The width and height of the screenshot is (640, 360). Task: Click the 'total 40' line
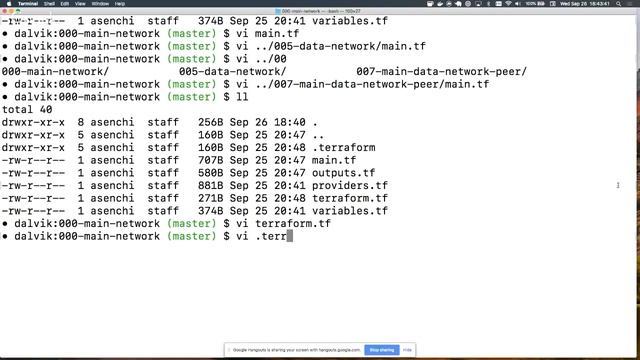coord(27,109)
